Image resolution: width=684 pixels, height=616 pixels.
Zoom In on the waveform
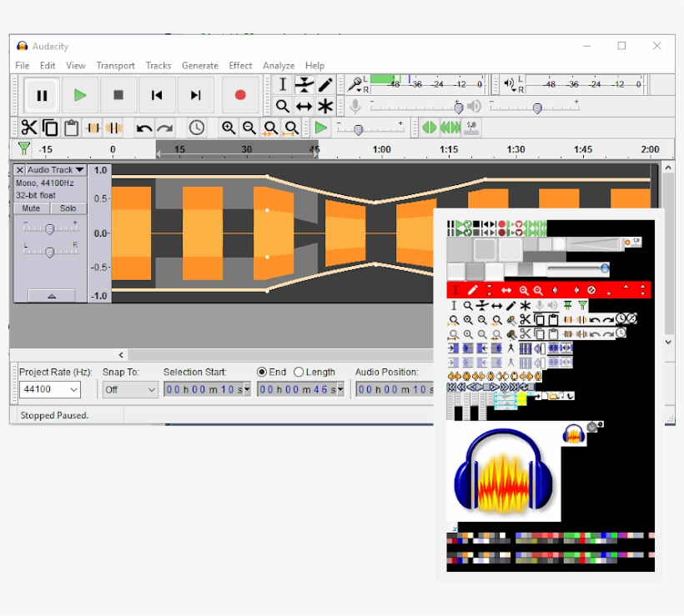click(229, 128)
